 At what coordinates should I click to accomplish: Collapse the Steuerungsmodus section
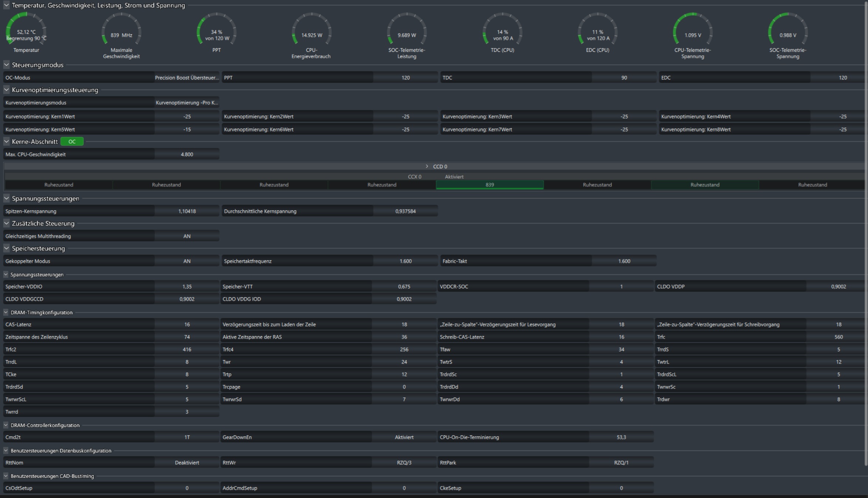[x=6, y=65]
